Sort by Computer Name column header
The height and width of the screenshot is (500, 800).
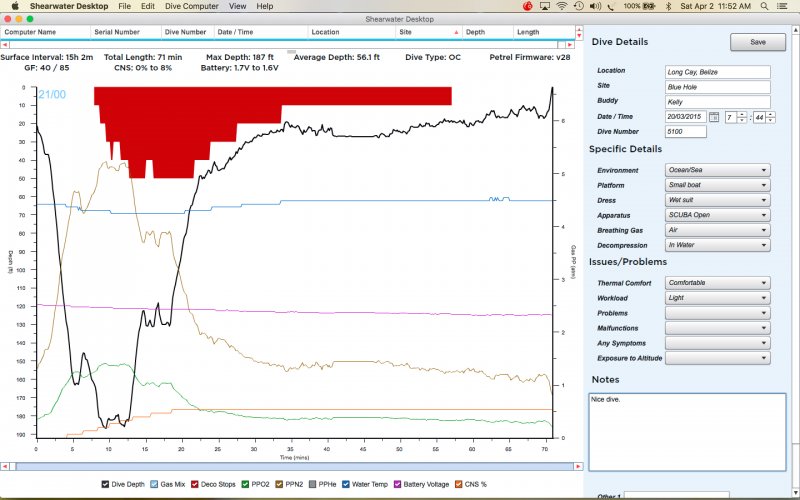pyautogui.click(x=45, y=32)
